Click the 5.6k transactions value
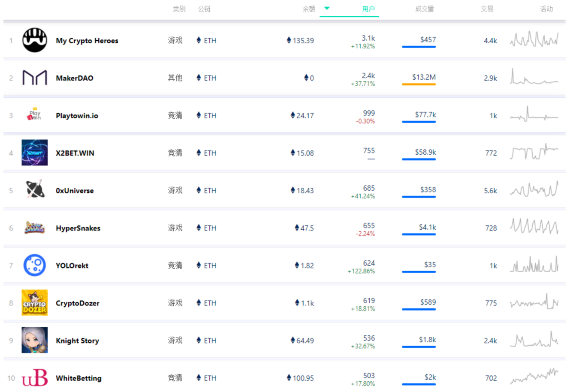 click(x=490, y=191)
